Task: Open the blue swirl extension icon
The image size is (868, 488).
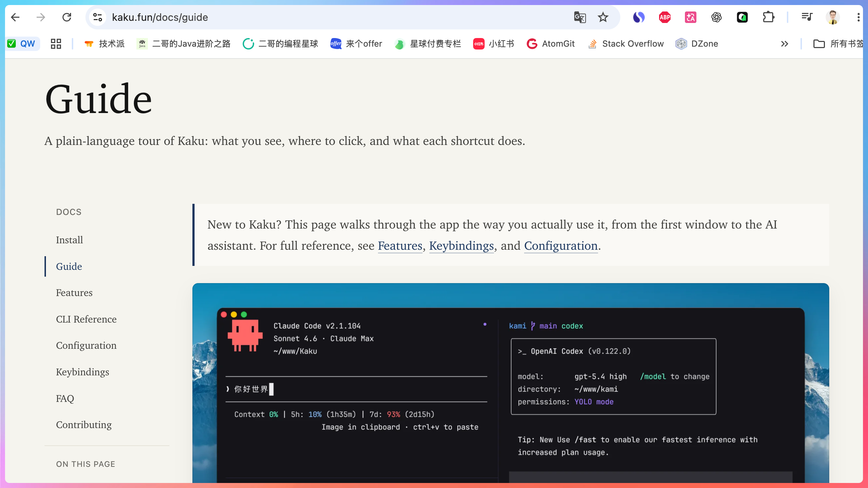Action: (x=639, y=17)
